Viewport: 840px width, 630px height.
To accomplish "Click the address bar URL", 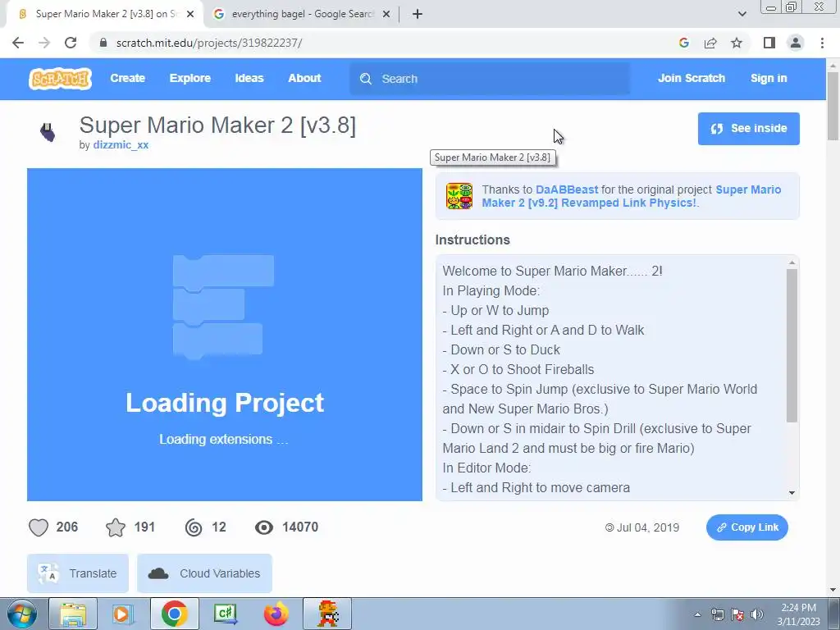I will (209, 43).
